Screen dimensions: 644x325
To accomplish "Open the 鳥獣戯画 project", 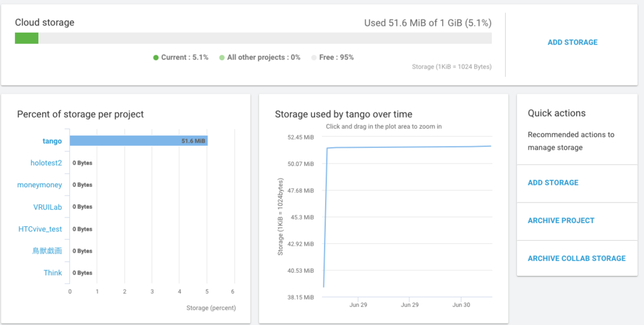I will (x=47, y=251).
